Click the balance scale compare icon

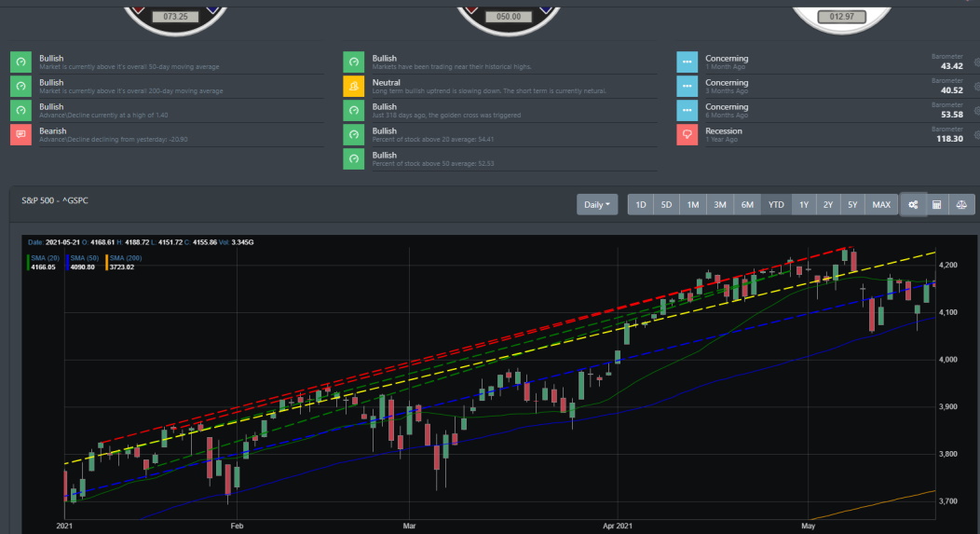[x=961, y=204]
